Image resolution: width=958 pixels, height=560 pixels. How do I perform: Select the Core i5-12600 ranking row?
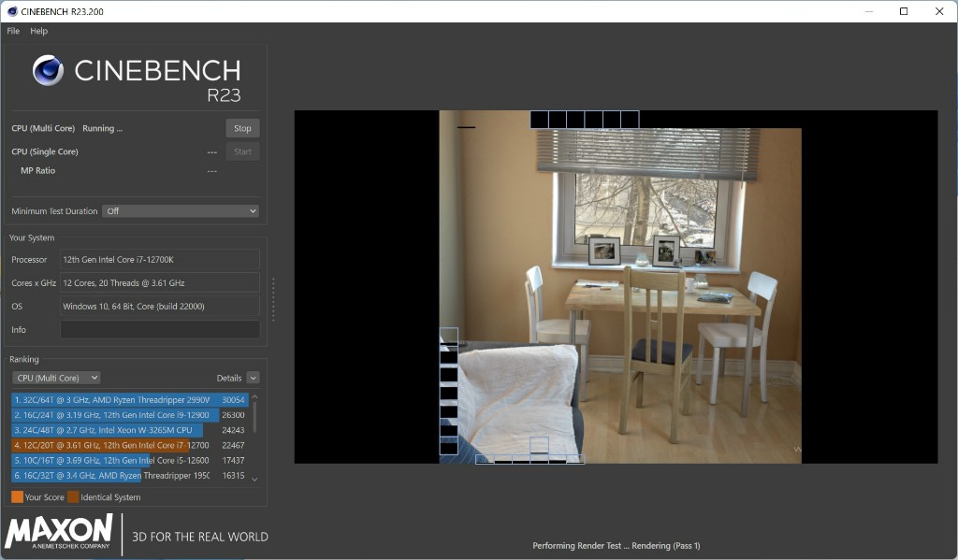pyautogui.click(x=129, y=461)
